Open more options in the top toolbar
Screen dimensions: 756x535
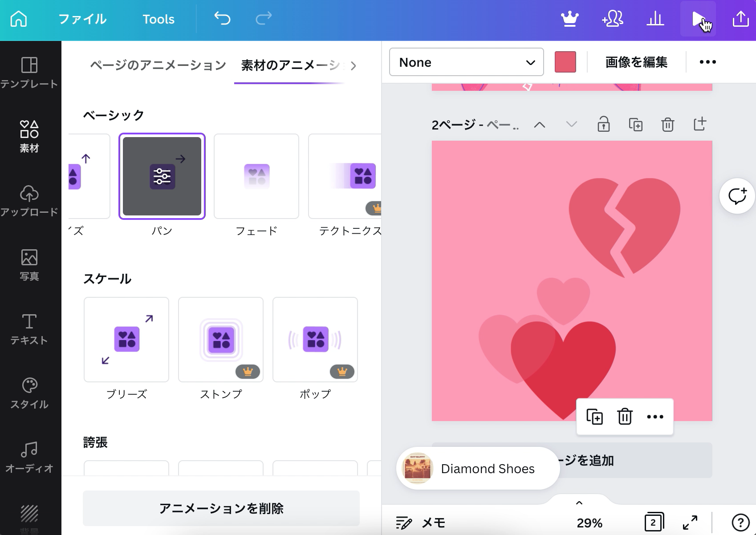(707, 62)
